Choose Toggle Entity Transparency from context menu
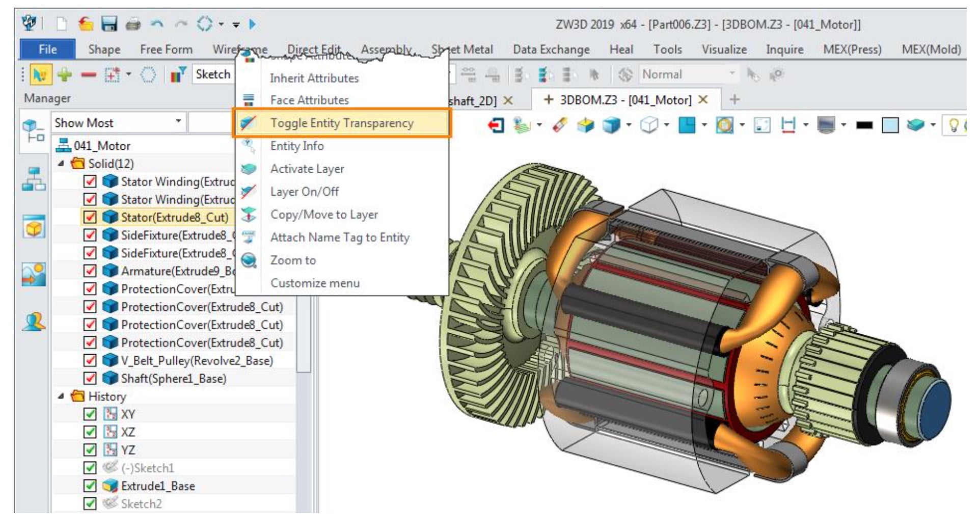The image size is (980, 532). [x=341, y=123]
